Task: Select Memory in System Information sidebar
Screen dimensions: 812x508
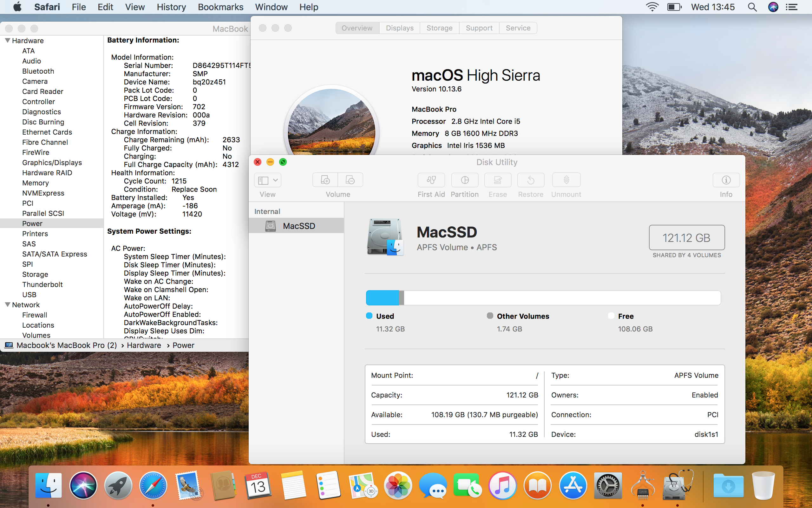Action: click(x=36, y=183)
